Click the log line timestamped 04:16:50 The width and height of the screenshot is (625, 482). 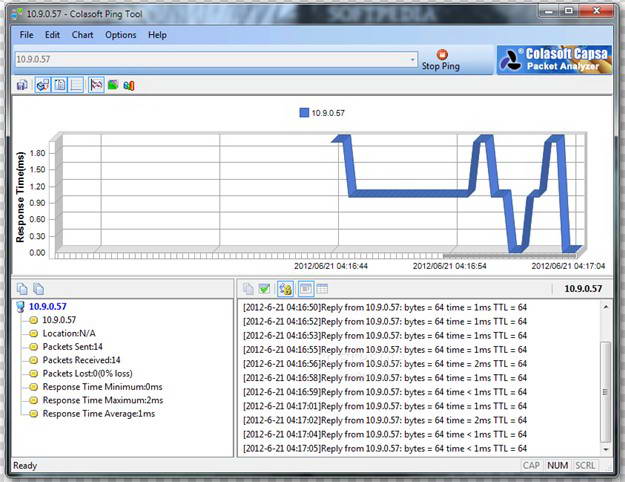(385, 307)
